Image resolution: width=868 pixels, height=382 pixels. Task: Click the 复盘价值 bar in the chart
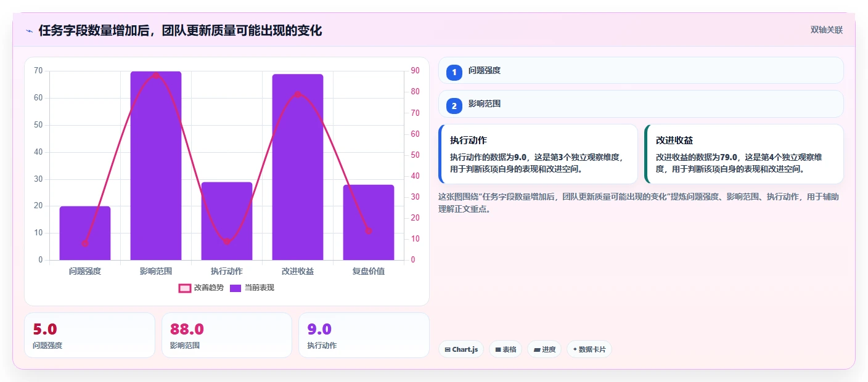tap(369, 222)
